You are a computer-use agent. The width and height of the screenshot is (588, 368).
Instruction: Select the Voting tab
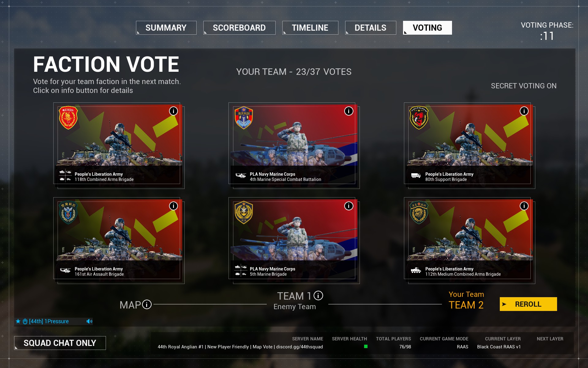(428, 28)
